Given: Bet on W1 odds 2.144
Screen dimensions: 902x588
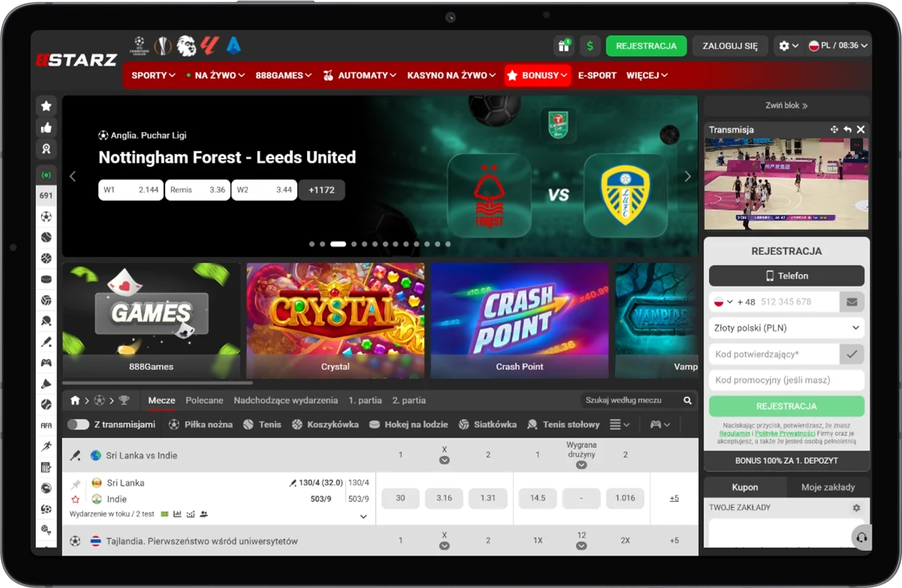Looking at the screenshot, I should tap(131, 190).
